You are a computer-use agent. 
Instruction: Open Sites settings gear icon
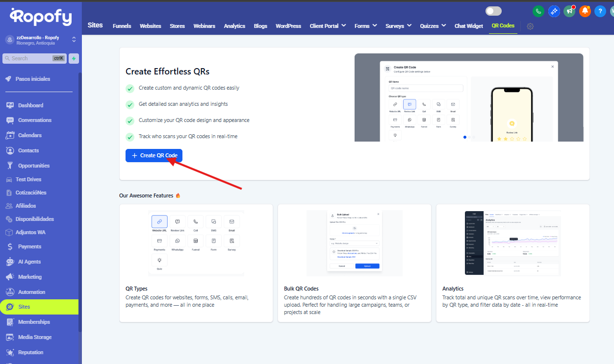[x=530, y=26]
